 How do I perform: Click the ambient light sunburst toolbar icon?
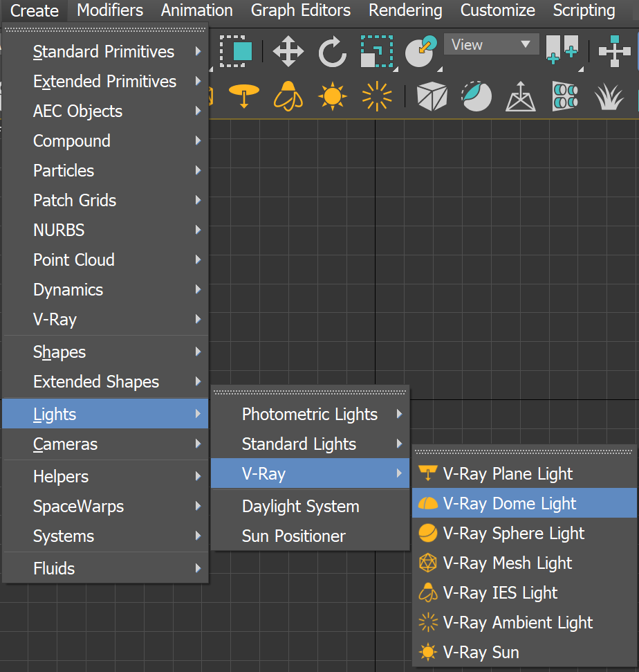[x=376, y=96]
